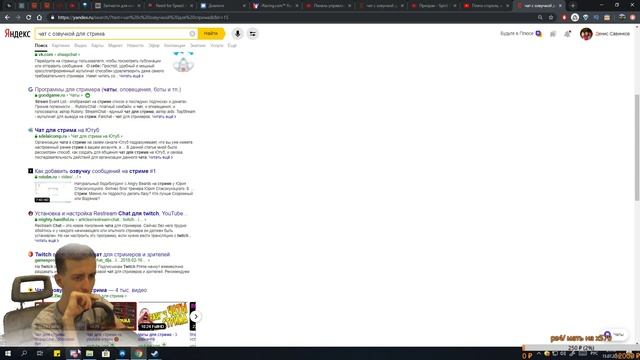
Task: Click the Yandex voice search microphone icon
Action: 238,34
